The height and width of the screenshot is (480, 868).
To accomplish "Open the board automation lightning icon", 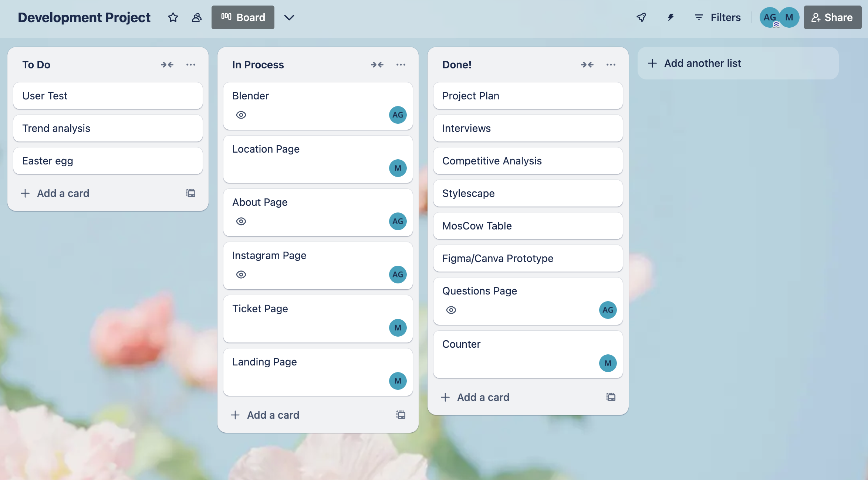I will click(x=670, y=17).
